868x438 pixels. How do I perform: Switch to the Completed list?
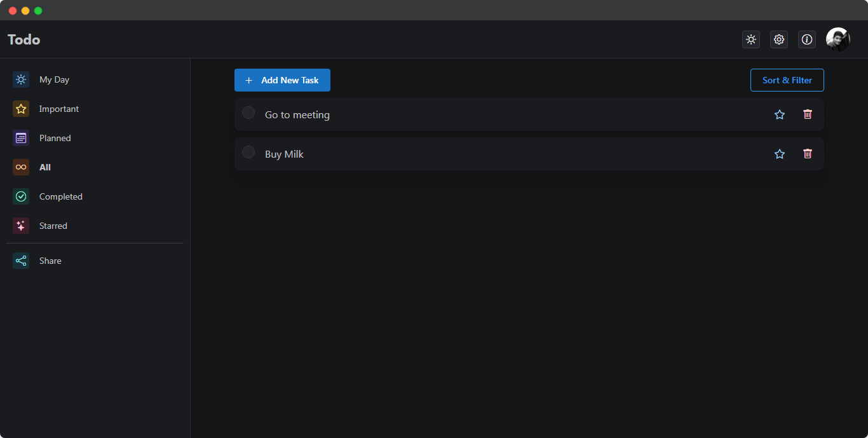tap(60, 196)
